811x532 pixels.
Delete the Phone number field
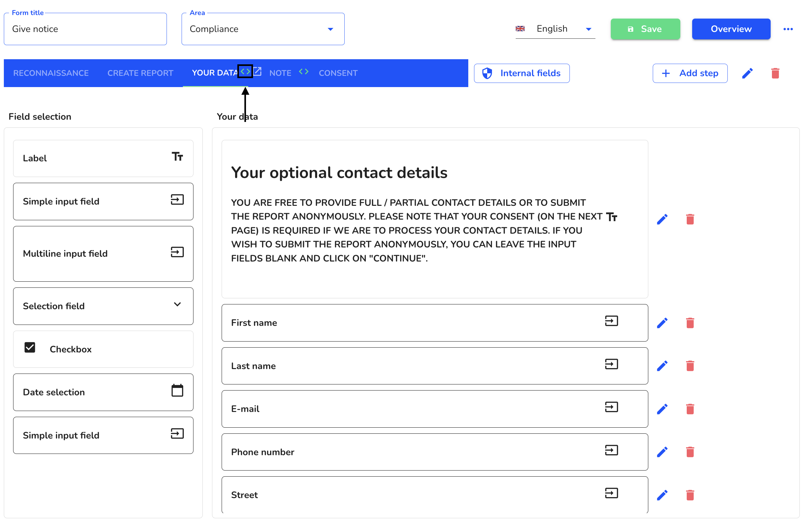coord(690,452)
